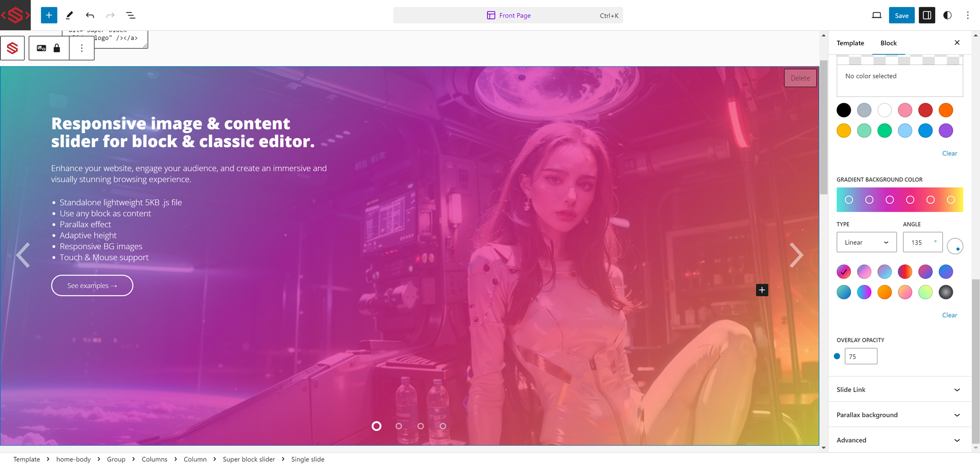Image resolution: width=980 pixels, height=465 pixels.
Task: Choose the purple color swatch
Action: (946, 131)
